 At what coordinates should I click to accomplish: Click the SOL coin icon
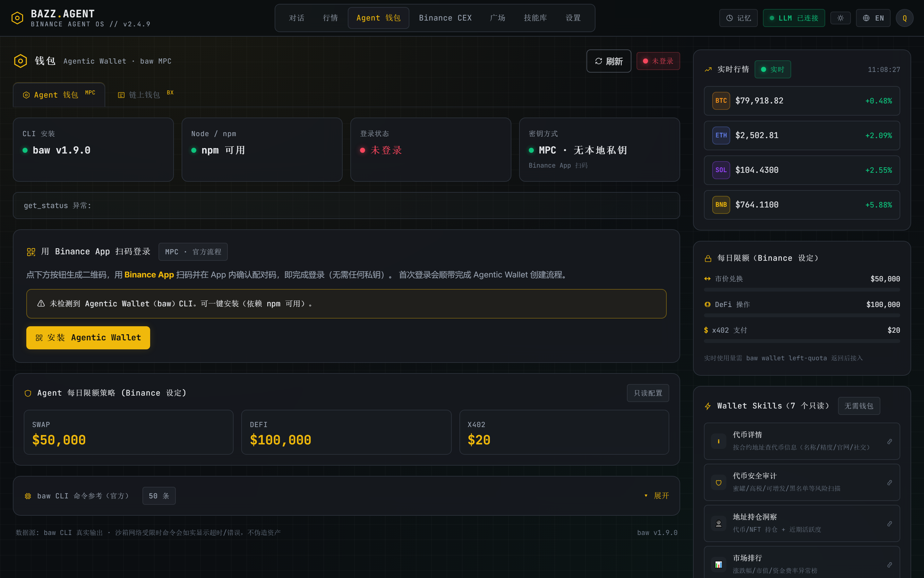(721, 170)
